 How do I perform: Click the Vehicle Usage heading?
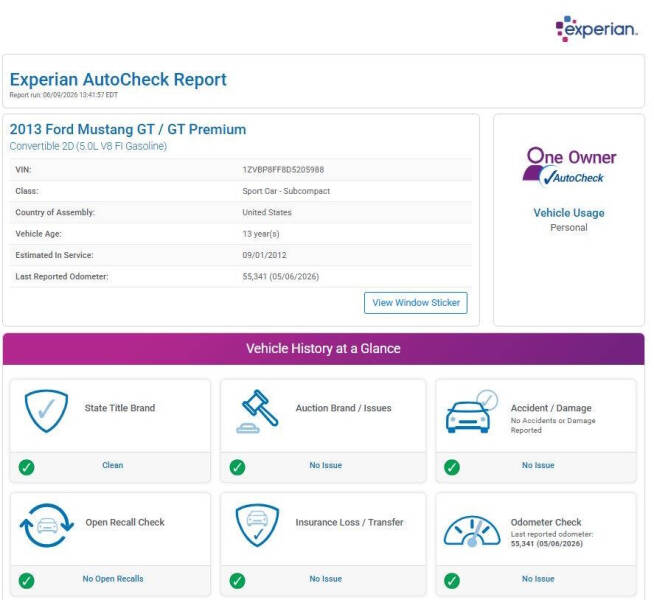tap(569, 213)
